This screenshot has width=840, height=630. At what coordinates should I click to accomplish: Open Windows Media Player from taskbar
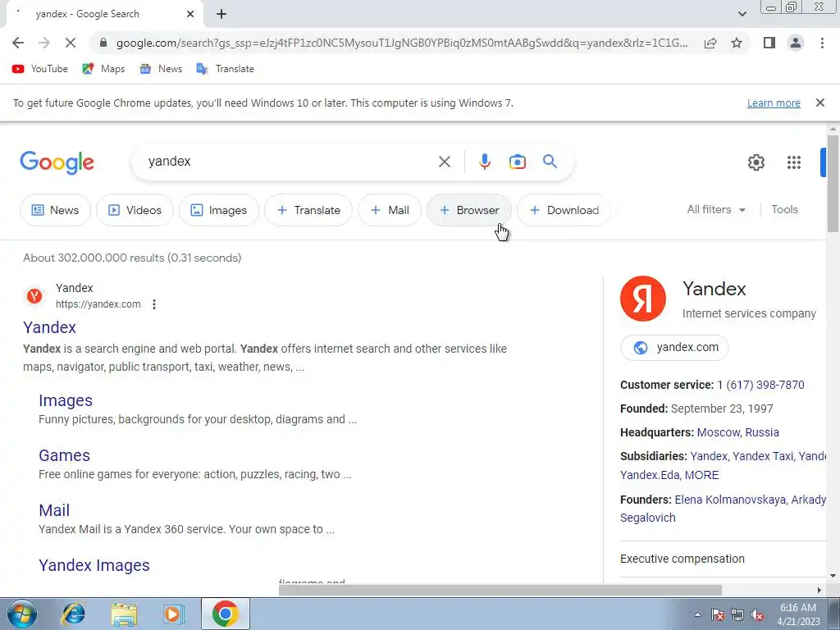[174, 614]
